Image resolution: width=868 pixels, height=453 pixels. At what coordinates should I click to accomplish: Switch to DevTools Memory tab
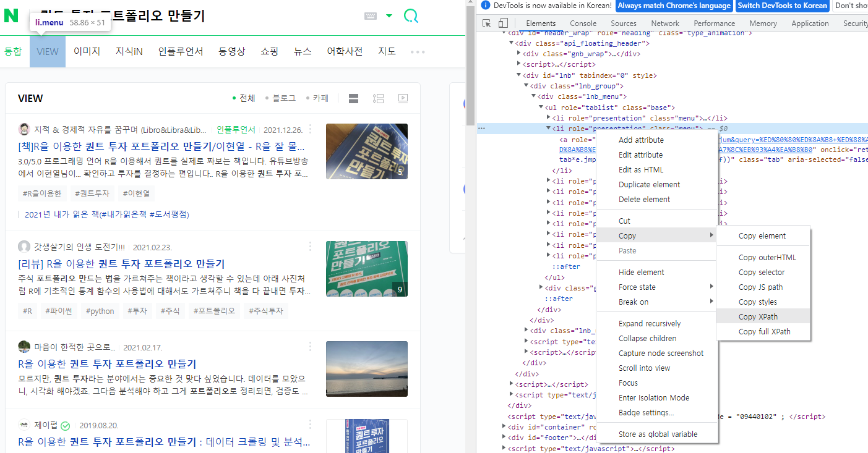coord(763,23)
